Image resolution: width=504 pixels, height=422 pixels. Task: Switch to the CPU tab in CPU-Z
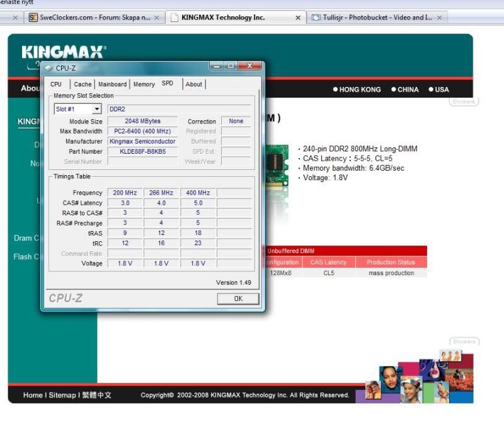(x=56, y=84)
